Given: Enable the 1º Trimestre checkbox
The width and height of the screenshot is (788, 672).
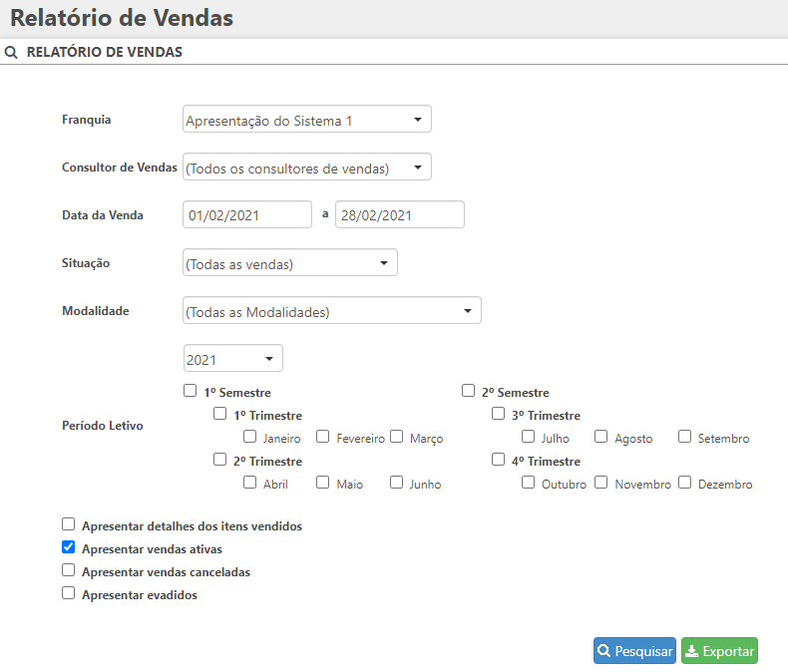Looking at the screenshot, I should [x=220, y=414].
